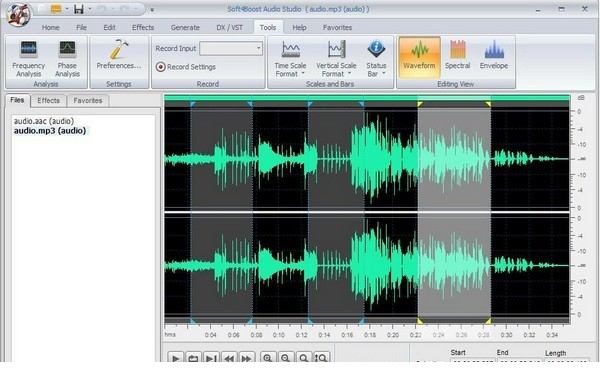Image resolution: width=600 pixels, height=376 pixels.
Task: Switch to Spectral editing view
Action: point(457,55)
